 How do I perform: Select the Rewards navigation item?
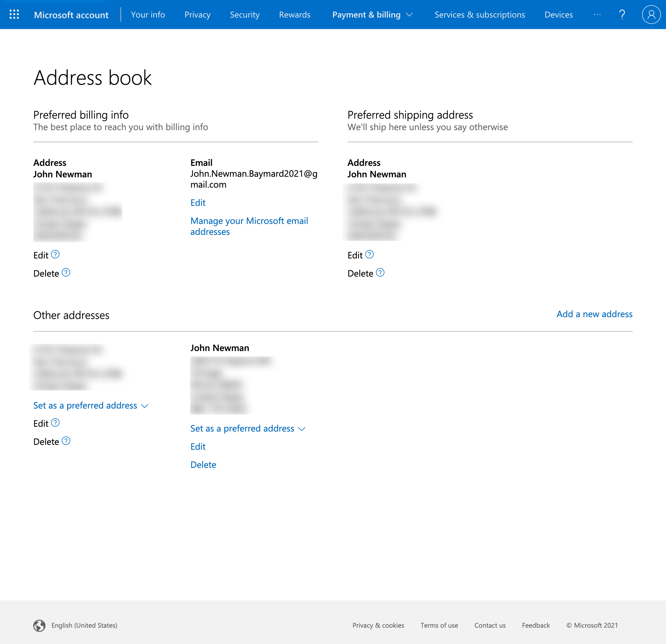tap(294, 15)
